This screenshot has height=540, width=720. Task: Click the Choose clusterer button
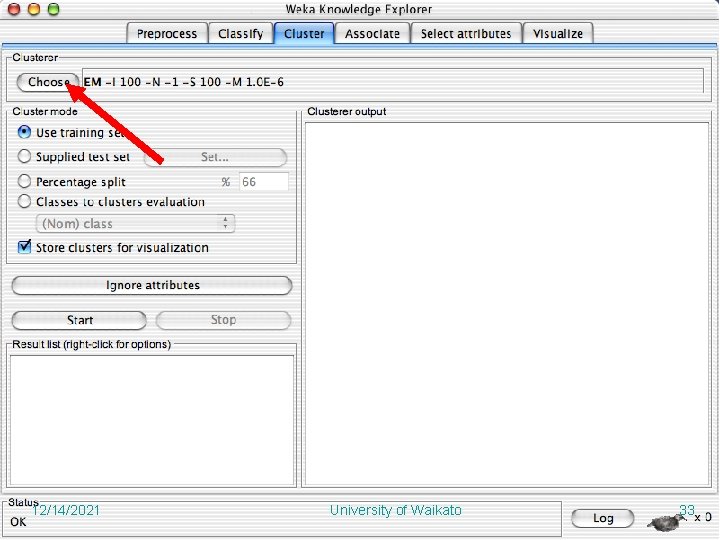(x=48, y=82)
